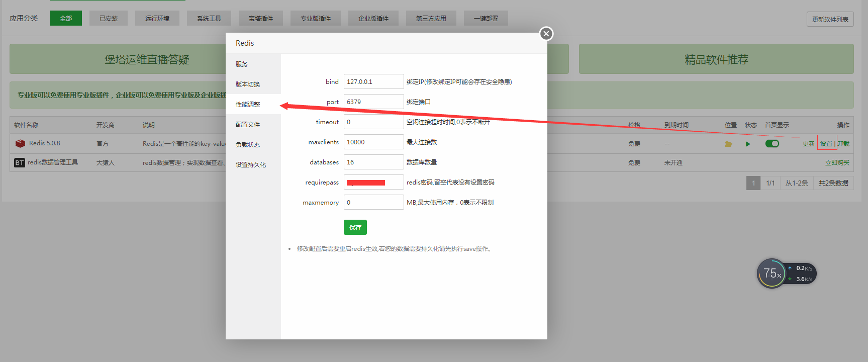Filter apps by 运行环境

157,18
